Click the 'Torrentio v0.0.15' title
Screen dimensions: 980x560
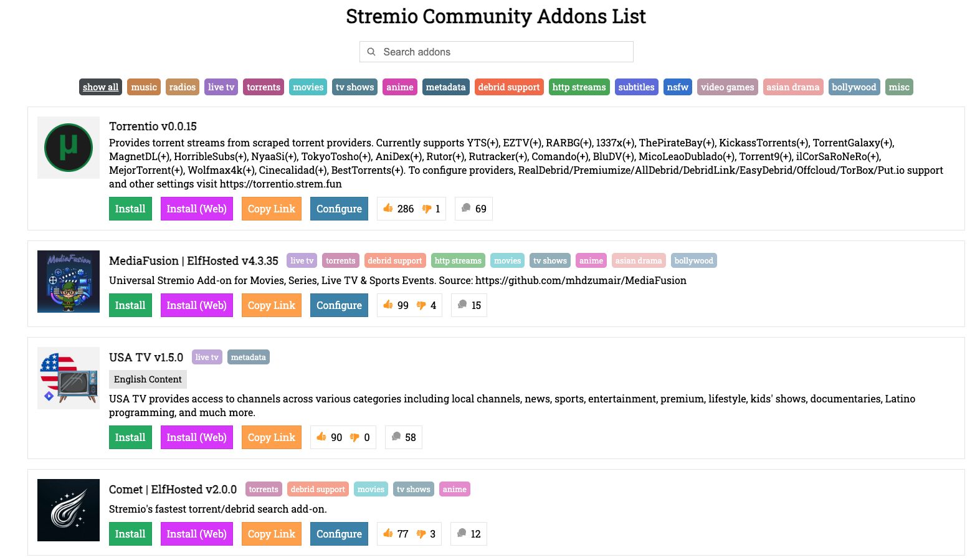tap(153, 126)
